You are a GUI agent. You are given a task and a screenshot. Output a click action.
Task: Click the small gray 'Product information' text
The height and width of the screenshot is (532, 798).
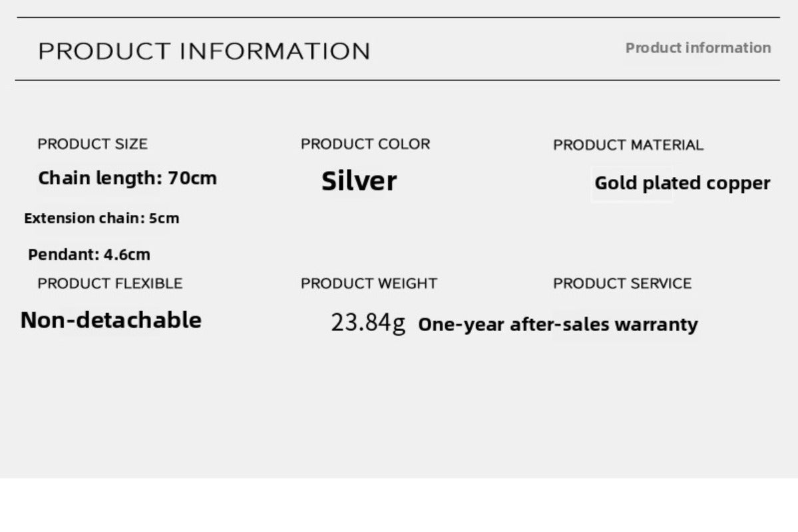(698, 48)
